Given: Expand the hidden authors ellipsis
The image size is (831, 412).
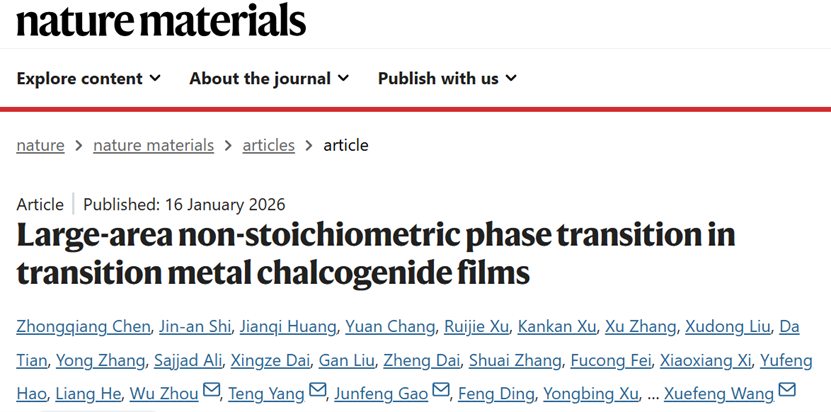Looking at the screenshot, I should pos(653,392).
